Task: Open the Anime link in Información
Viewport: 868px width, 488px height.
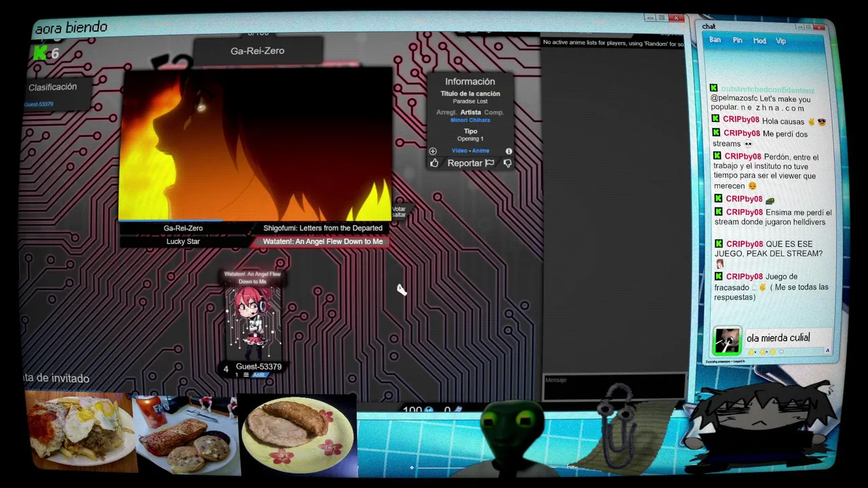Action: click(481, 150)
